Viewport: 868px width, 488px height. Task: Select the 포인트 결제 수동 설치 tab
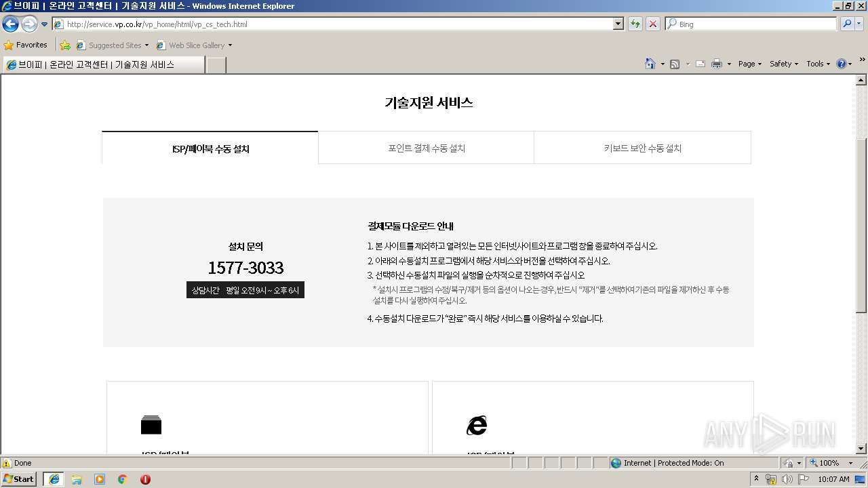point(426,148)
